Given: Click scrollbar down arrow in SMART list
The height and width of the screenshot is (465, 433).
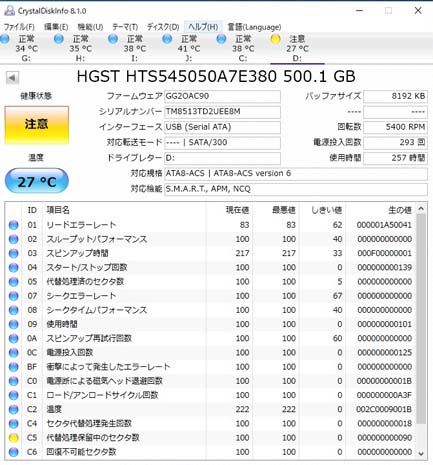Looking at the screenshot, I should (421, 454).
